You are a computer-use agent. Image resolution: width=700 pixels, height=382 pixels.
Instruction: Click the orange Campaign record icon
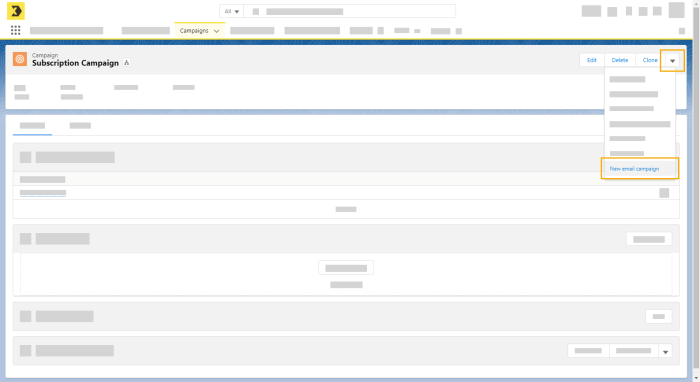[x=20, y=59]
